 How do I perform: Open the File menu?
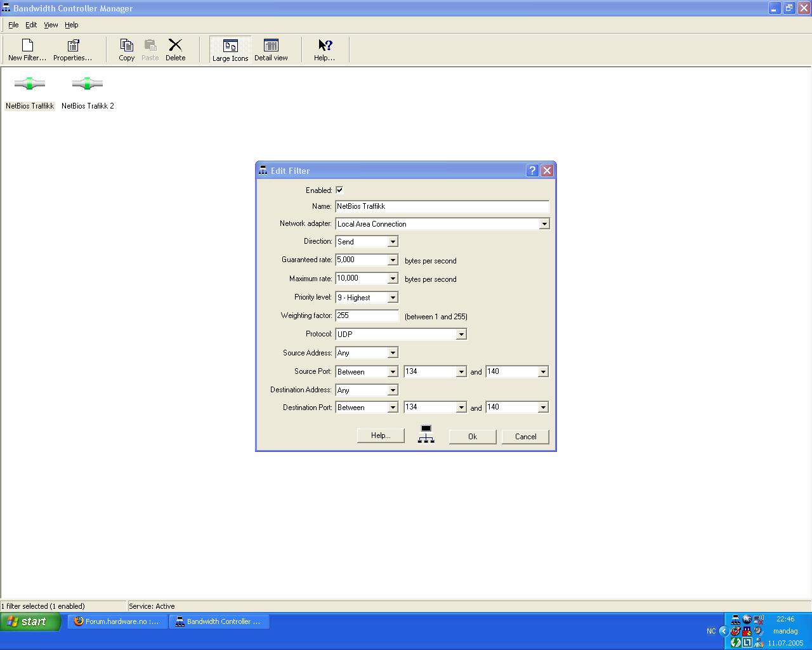[x=13, y=25]
